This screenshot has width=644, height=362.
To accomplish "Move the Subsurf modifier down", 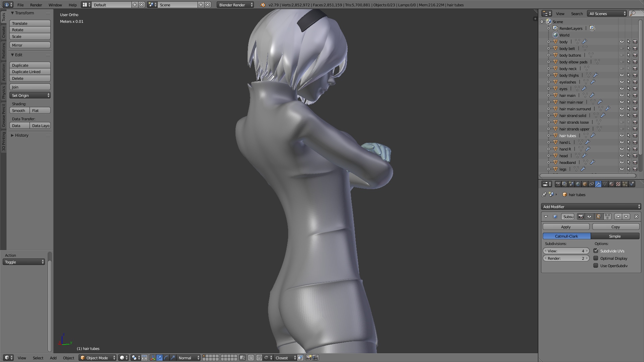I will [x=626, y=217].
